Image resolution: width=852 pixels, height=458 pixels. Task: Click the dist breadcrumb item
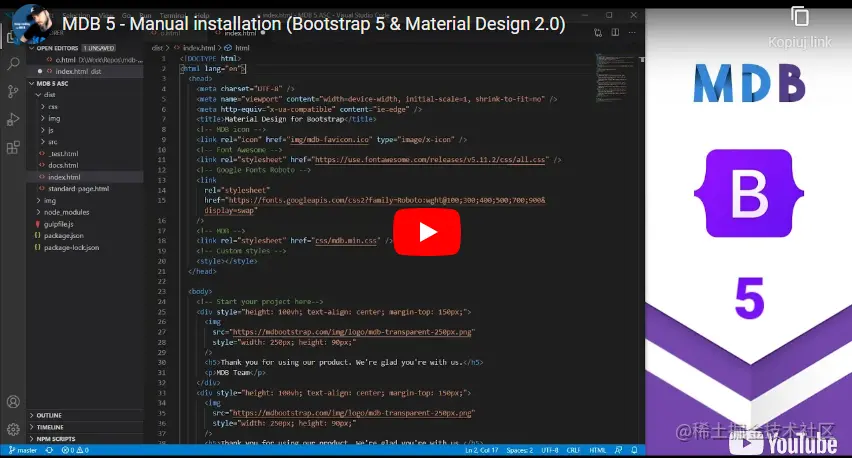[157, 48]
